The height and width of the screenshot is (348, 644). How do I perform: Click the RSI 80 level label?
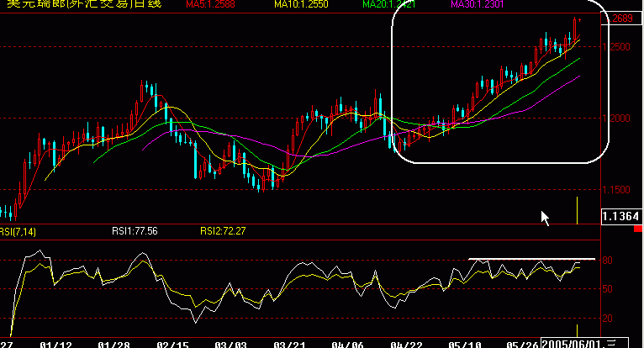[608, 260]
